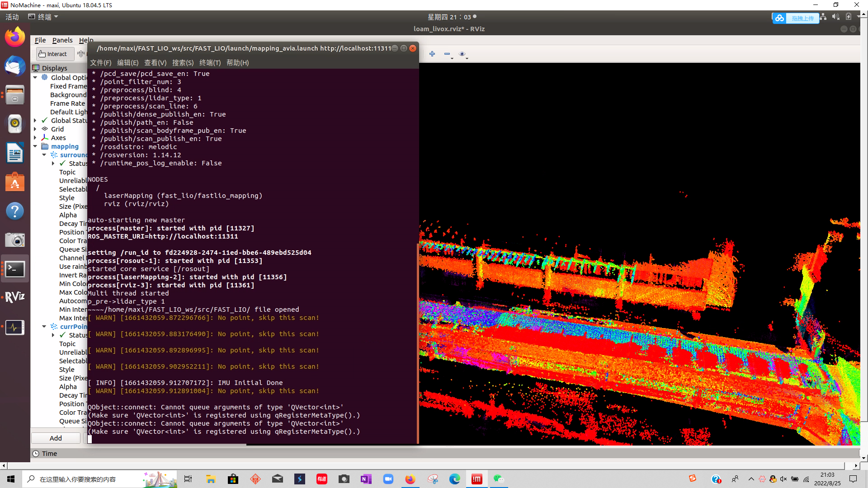
Task: Collapse the Global Options tree item
Action: point(35,77)
